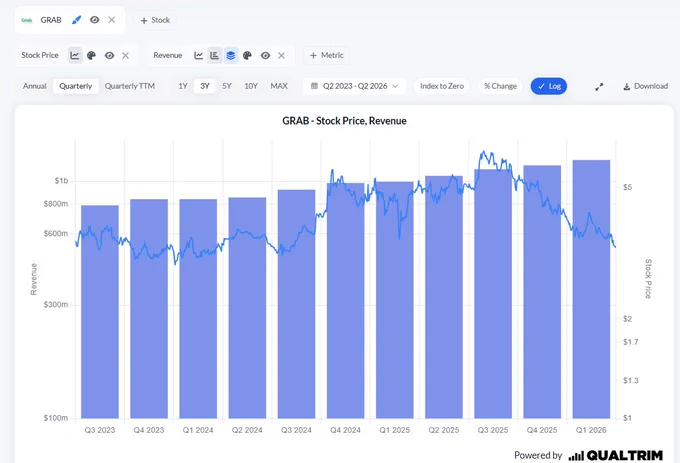Select stacked chart type for Revenue
Image resolution: width=680 pixels, height=463 pixels.
[x=231, y=55]
